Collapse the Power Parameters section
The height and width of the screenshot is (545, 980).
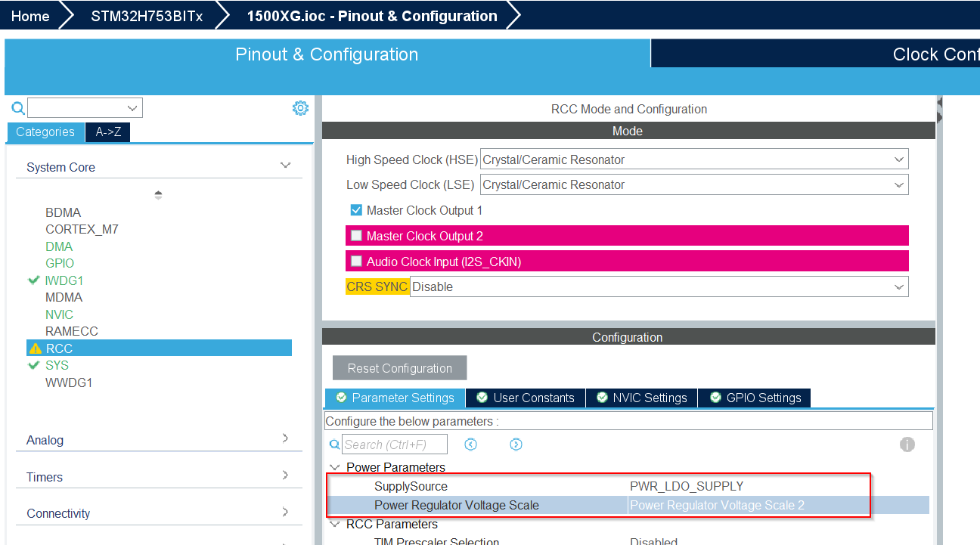coord(335,467)
